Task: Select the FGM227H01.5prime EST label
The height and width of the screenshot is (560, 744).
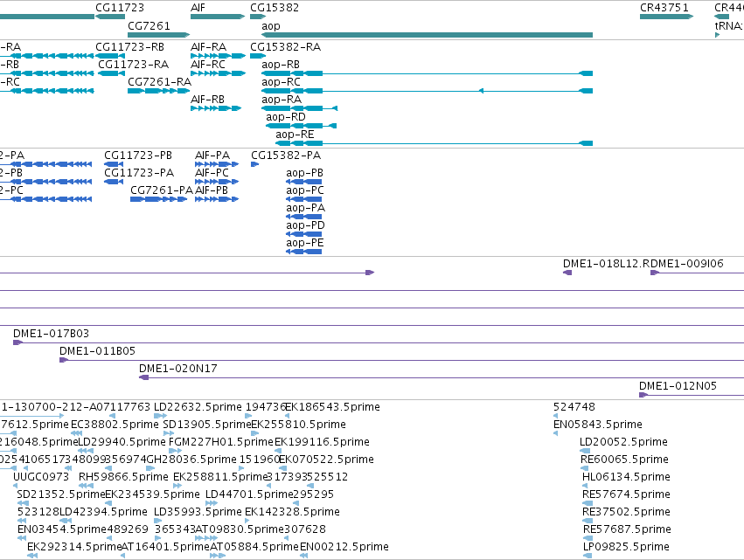Action: tap(220, 442)
